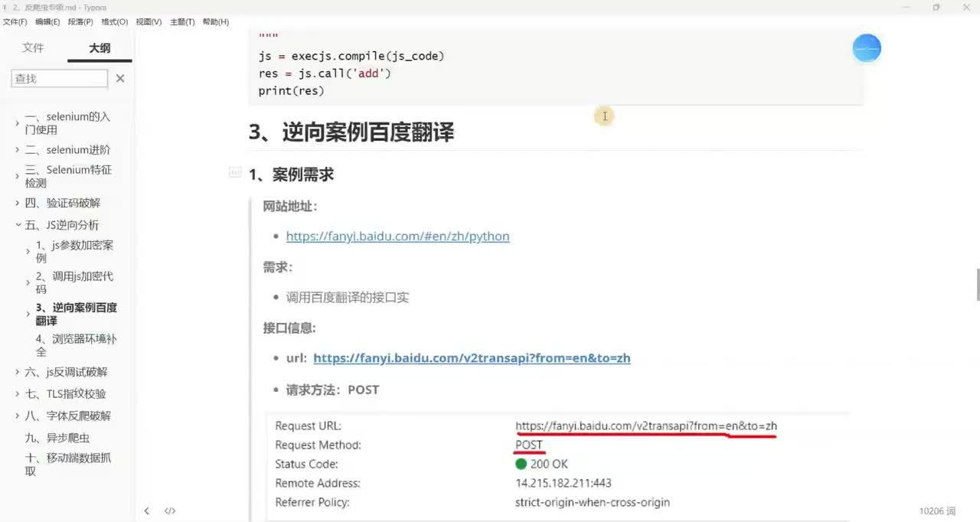The width and height of the screenshot is (980, 522).
Task: Expand the 二、selenium进阶 chevron
Action: click(18, 150)
